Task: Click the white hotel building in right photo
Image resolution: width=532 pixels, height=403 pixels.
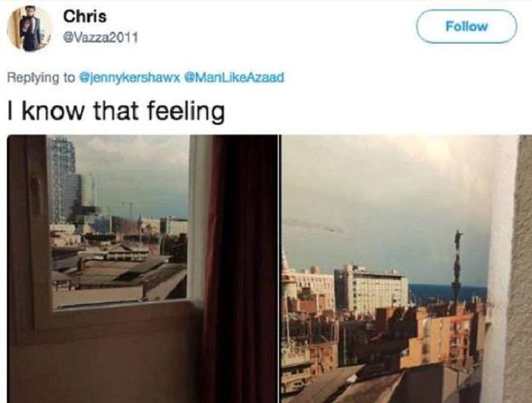Action: (x=371, y=289)
